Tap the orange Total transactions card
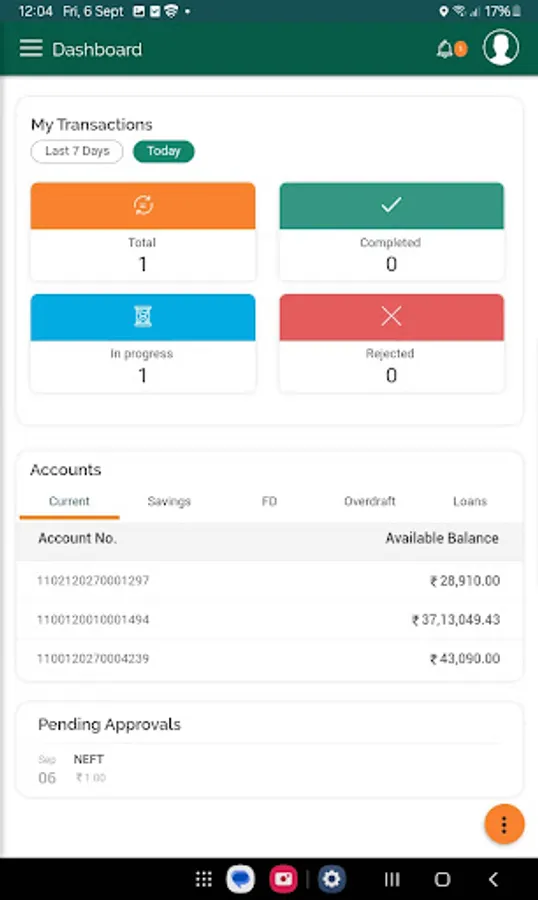538x900 pixels. point(143,232)
